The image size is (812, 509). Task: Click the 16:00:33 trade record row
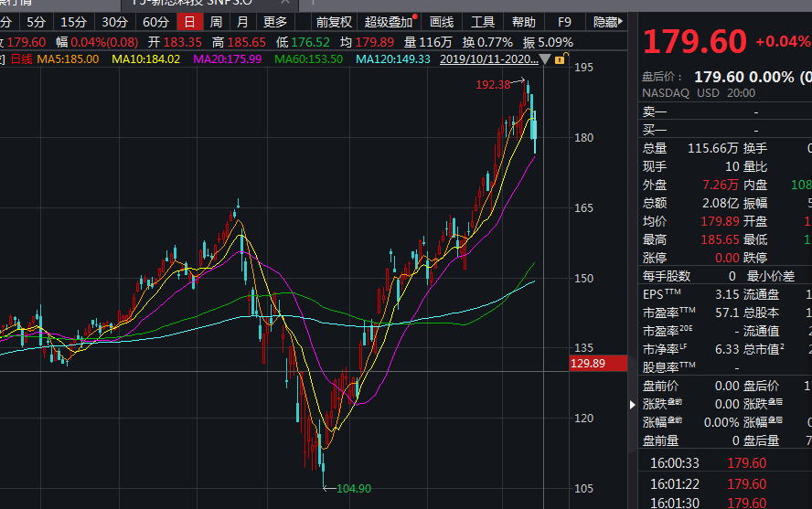pyautogui.click(x=725, y=463)
